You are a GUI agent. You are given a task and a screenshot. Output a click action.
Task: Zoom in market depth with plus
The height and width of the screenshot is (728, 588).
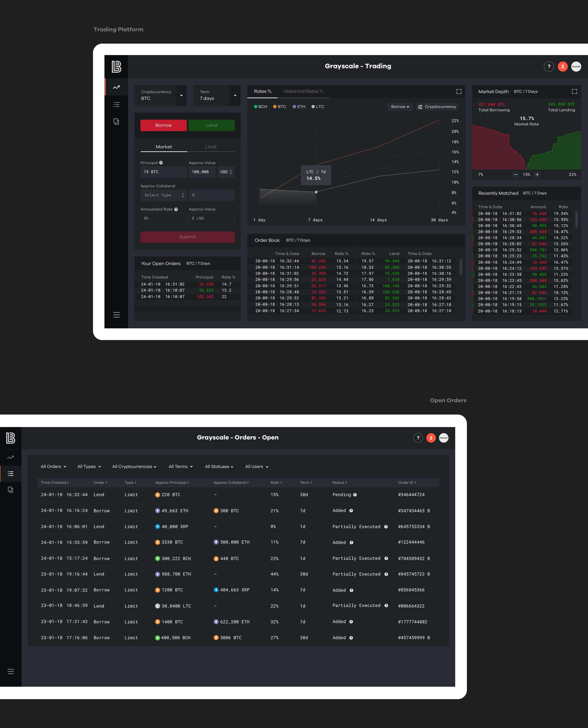pos(537,175)
